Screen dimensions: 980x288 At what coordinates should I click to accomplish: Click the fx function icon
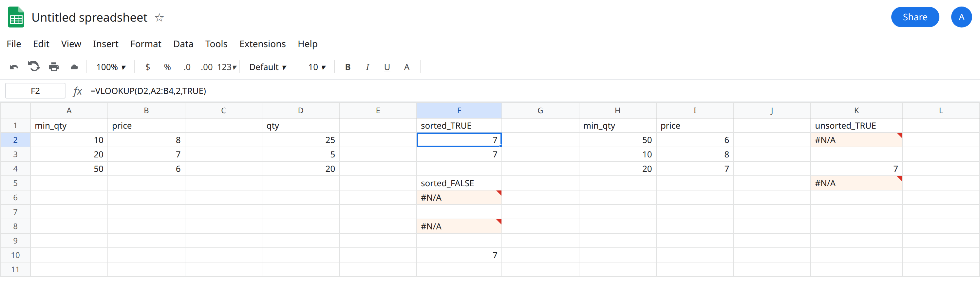pos(78,91)
